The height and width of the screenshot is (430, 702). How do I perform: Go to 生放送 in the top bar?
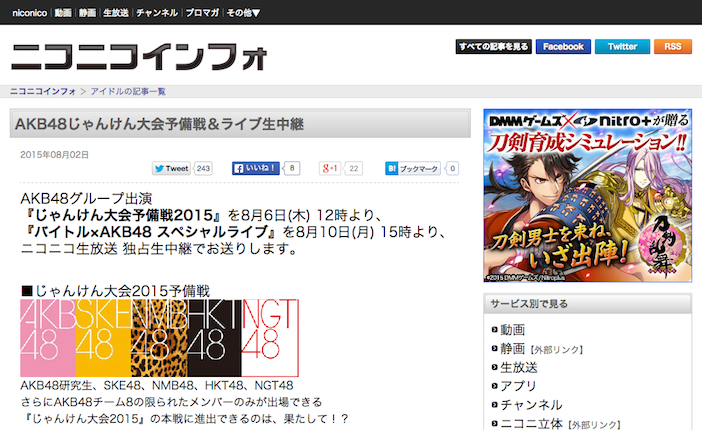pyautogui.click(x=116, y=13)
